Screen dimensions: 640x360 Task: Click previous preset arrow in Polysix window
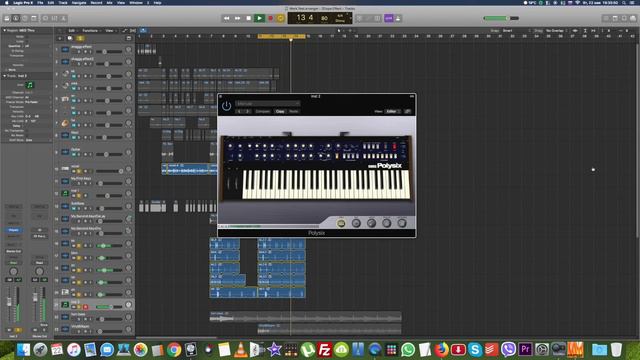[240, 111]
